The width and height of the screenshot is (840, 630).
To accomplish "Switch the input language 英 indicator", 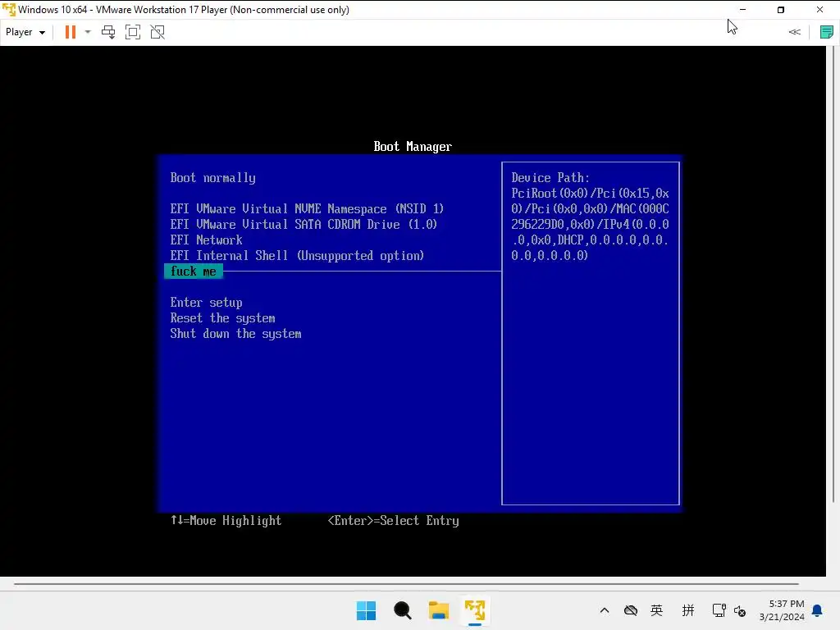I will (x=657, y=610).
